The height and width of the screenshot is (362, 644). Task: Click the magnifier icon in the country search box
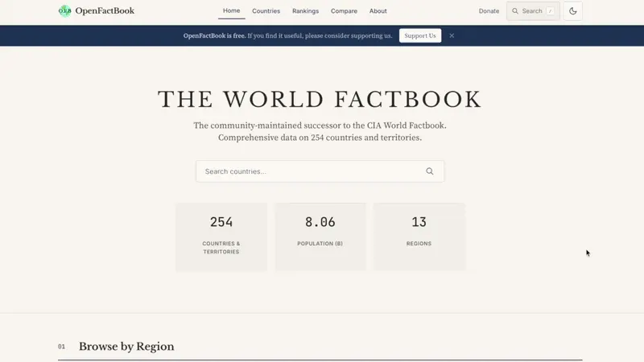430,171
